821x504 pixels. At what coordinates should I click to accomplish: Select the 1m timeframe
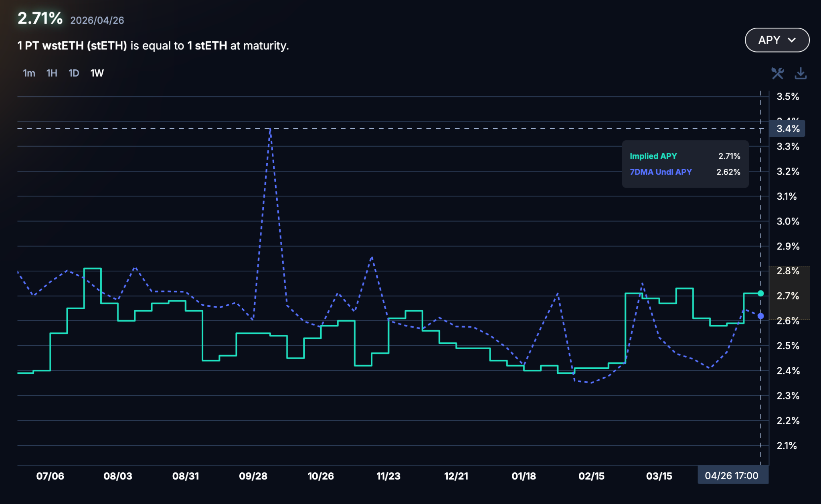point(29,73)
